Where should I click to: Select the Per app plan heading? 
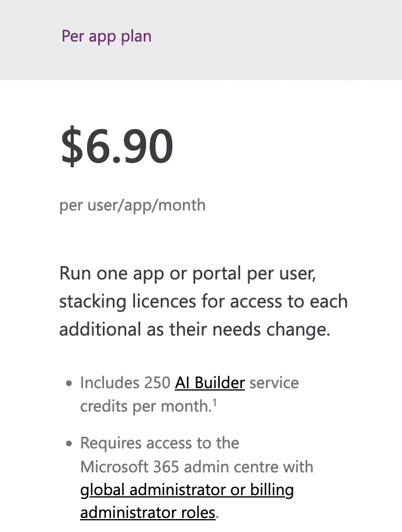point(106,36)
